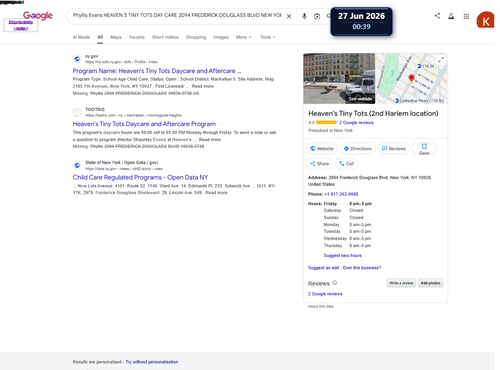Viewport: 500px width, 370px height.
Task: Click the State of New York result favicon
Action: pos(77,165)
